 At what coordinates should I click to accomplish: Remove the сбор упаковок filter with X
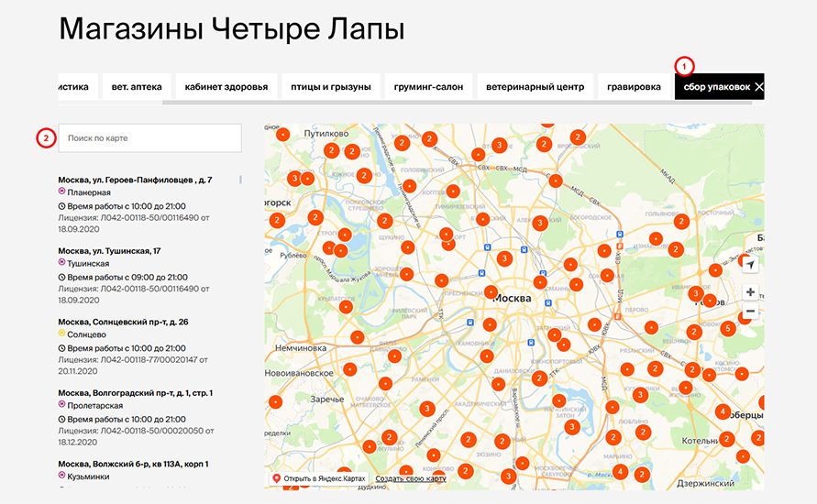pos(759,87)
